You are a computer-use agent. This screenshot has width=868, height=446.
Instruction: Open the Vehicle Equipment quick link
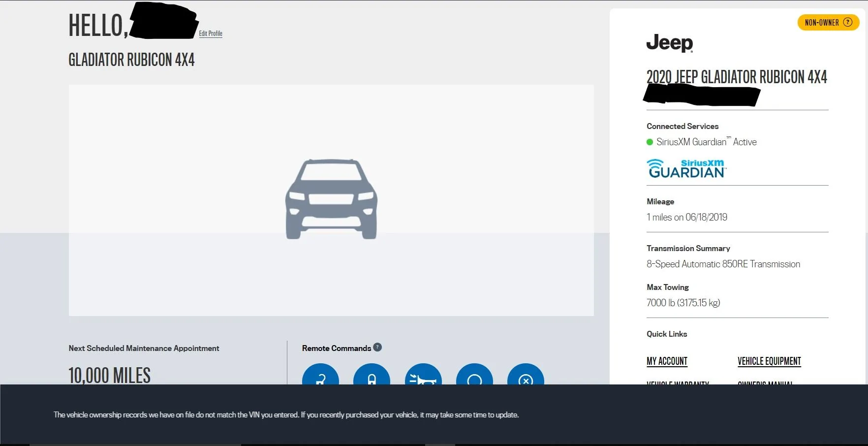pos(769,361)
